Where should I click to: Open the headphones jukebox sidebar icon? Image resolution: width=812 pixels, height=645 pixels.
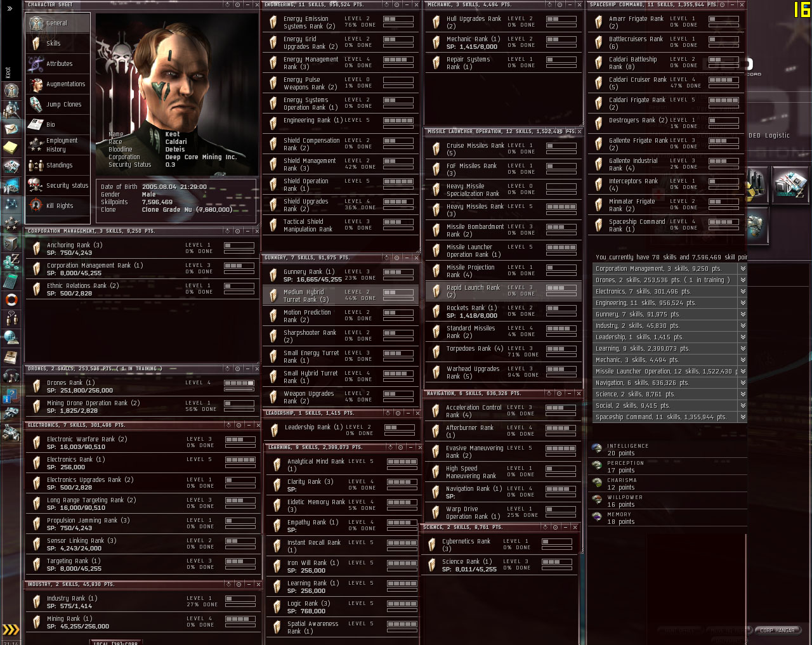click(x=11, y=375)
